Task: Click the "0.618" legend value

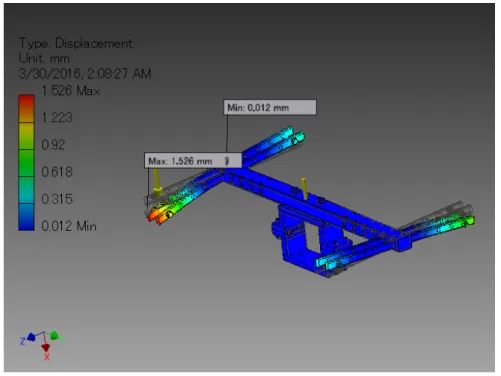Action: (57, 172)
